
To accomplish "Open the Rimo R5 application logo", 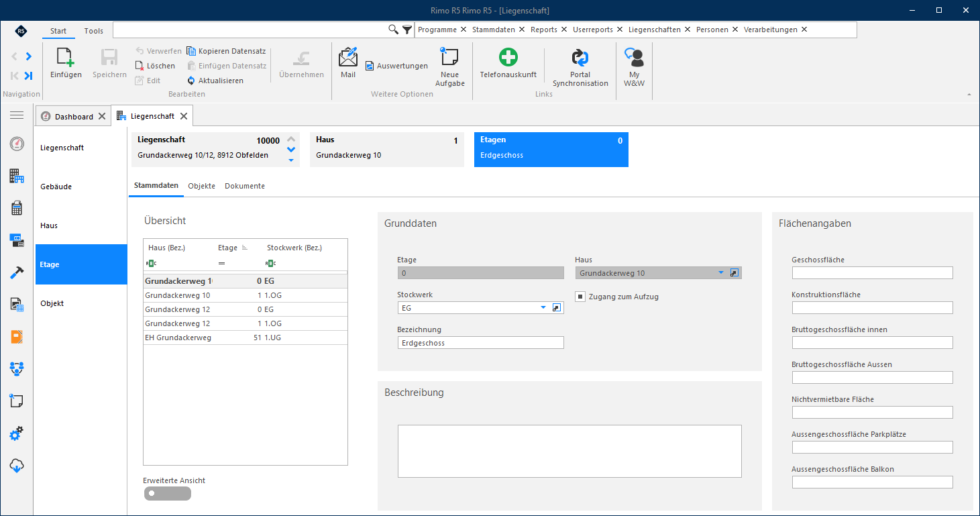I will point(21,31).
